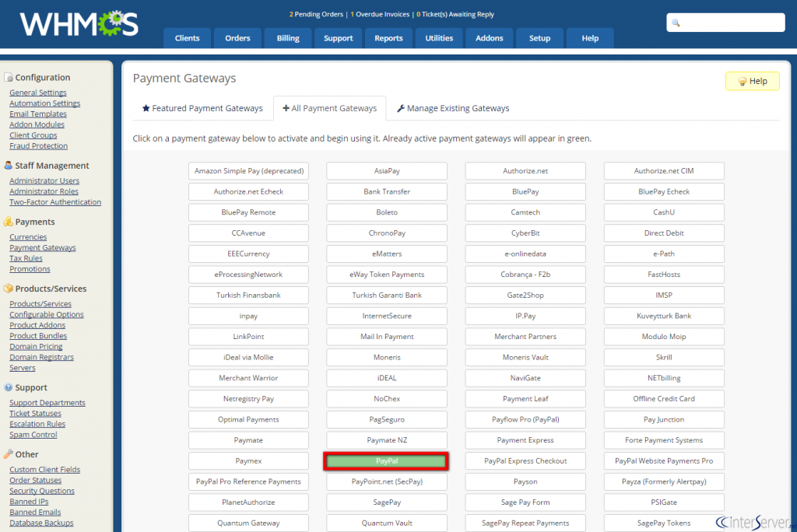Image resolution: width=797 pixels, height=532 pixels.
Task: Open the Setup menu
Action: coord(539,38)
